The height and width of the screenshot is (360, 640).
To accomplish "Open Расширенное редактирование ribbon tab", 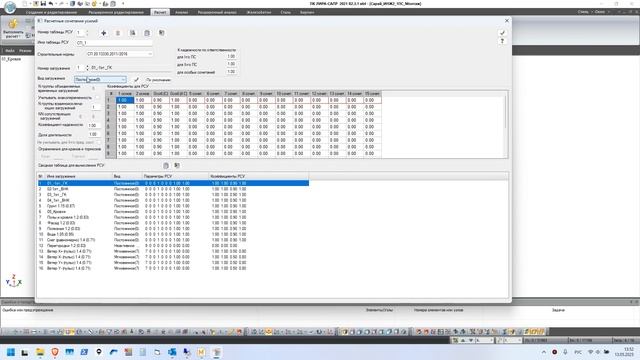I will (116, 12).
